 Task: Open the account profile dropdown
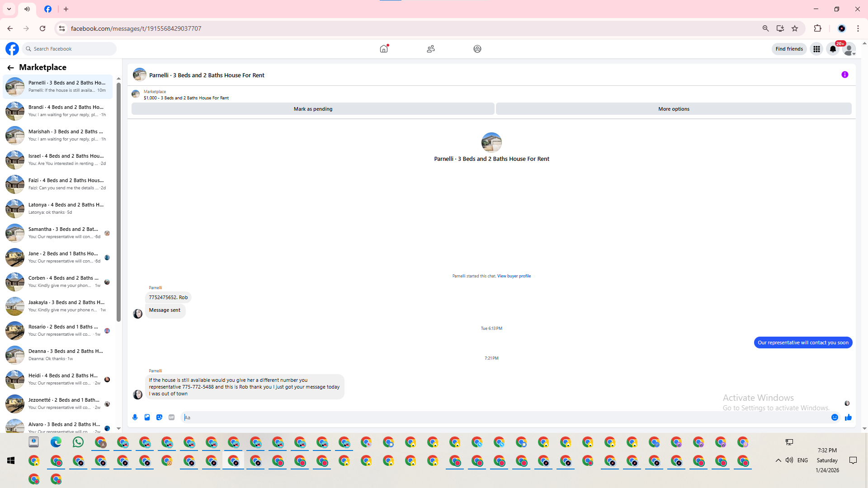pos(849,49)
